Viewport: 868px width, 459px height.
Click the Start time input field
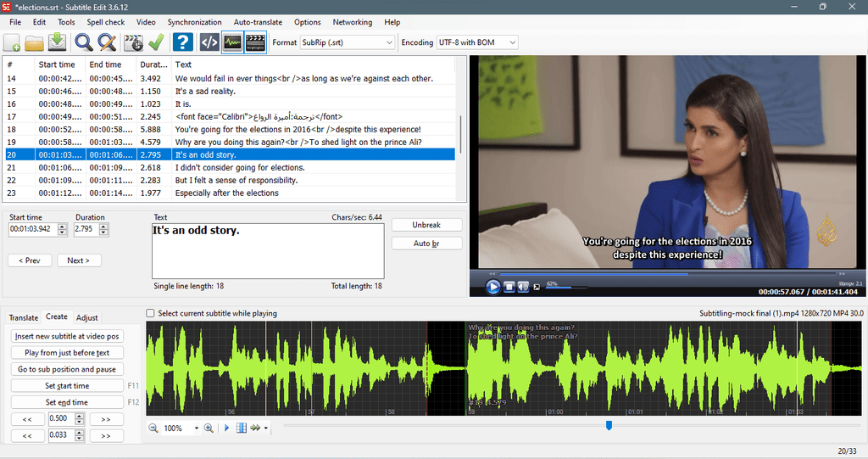33,229
